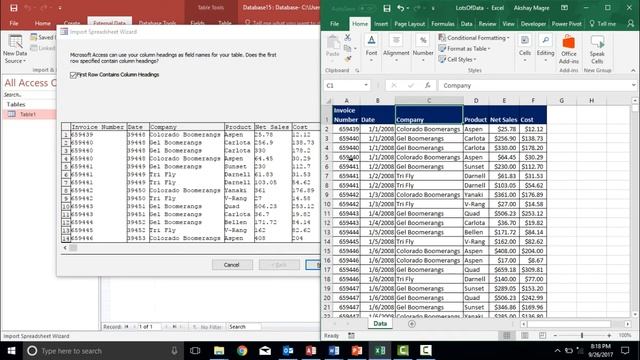Open Conditional Formatting dropdown
640x360 pixels.
(x=474, y=38)
